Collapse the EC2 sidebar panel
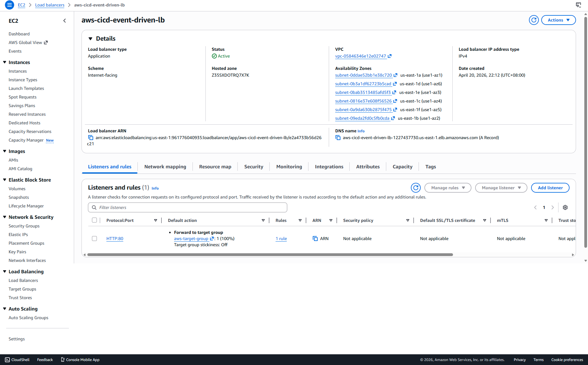This screenshot has width=588, height=365. (65, 21)
